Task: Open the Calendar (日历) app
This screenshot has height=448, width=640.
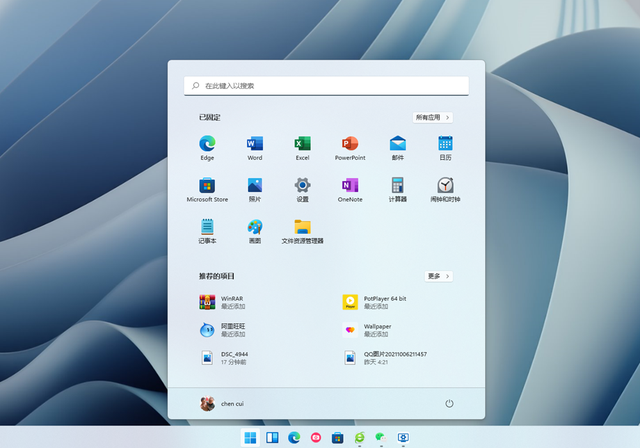Action: coord(445,147)
